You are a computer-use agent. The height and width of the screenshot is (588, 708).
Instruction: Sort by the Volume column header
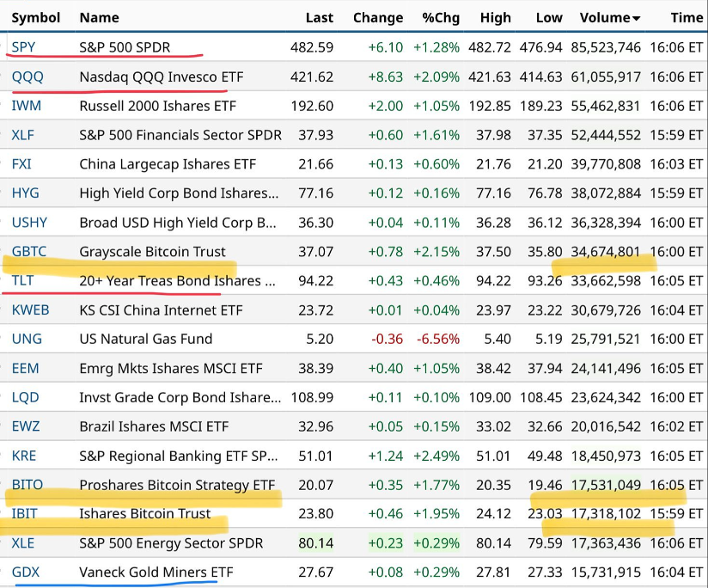(604, 17)
